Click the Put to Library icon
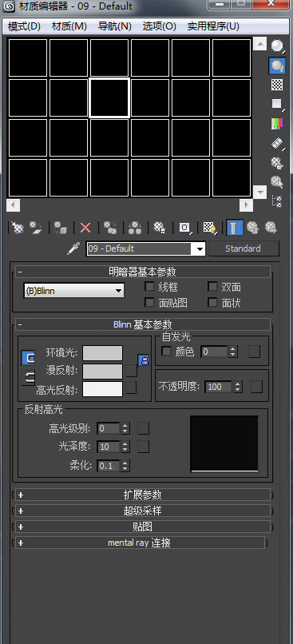The width and height of the screenshot is (293, 644). [159, 228]
